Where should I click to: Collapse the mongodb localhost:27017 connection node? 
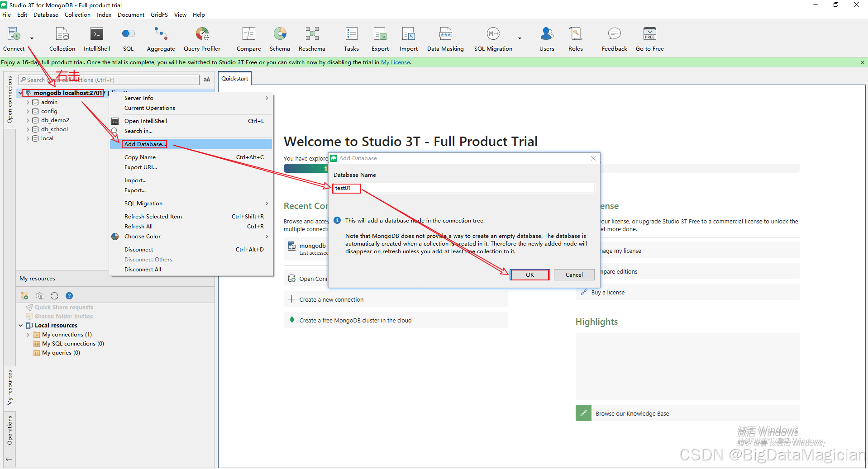(x=20, y=93)
